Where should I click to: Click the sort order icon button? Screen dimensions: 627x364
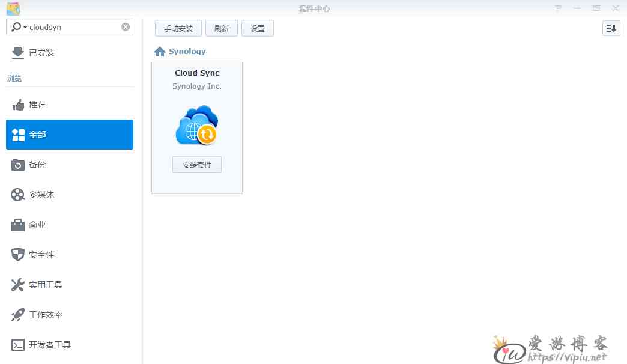(611, 28)
